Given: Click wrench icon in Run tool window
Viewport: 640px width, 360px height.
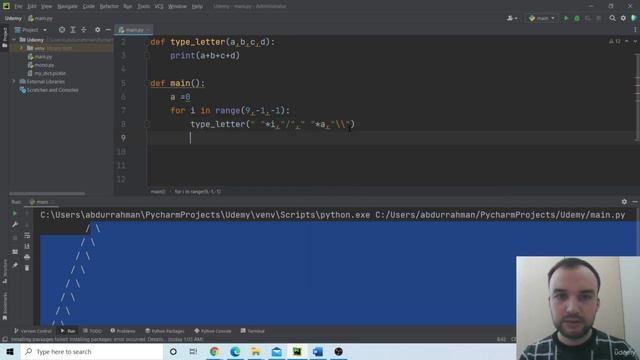Looking at the screenshot, I should (x=15, y=224).
